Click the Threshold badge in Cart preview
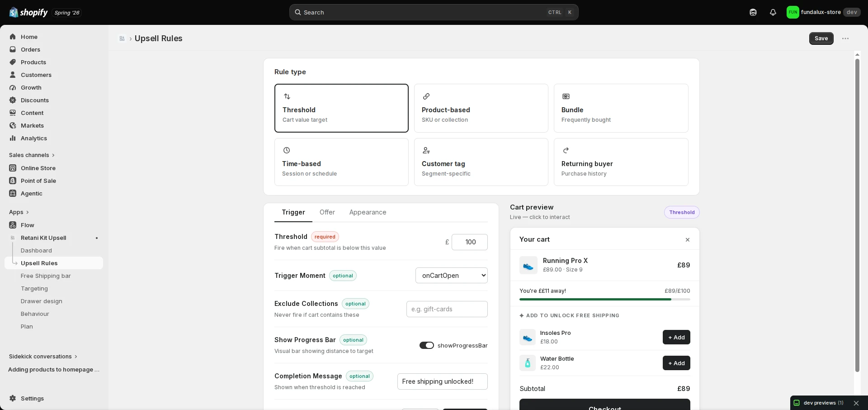 [682, 212]
